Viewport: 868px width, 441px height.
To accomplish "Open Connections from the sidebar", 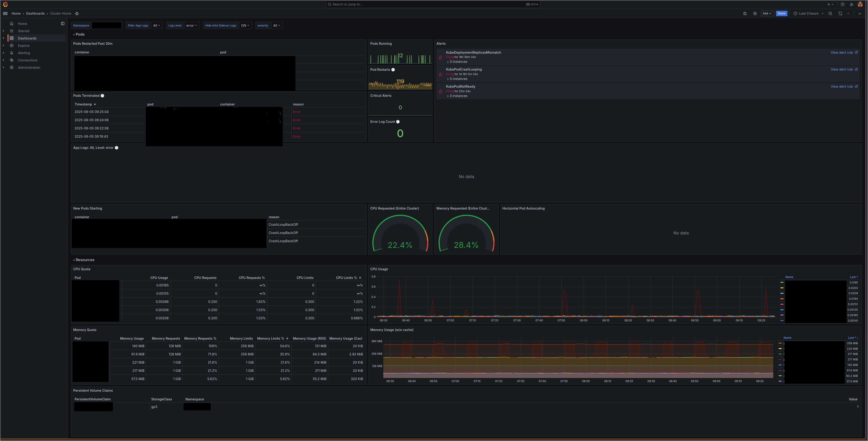I will click(28, 60).
